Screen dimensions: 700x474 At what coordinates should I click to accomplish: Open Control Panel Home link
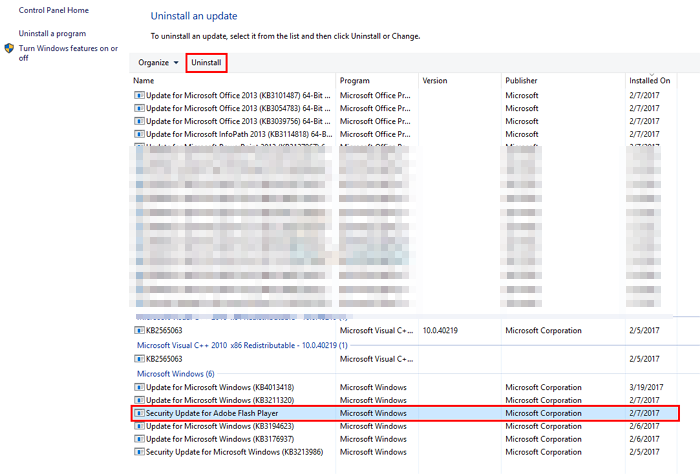(x=53, y=10)
